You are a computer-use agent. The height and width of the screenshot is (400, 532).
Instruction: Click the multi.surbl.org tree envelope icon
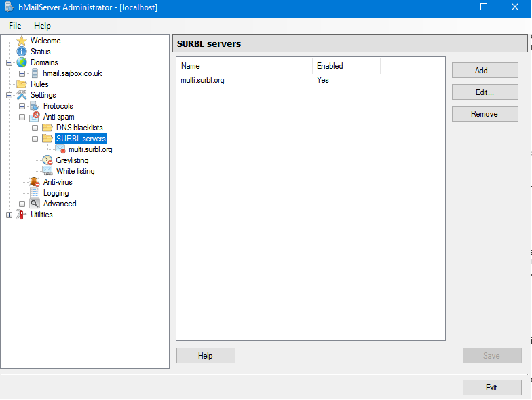[x=60, y=149]
